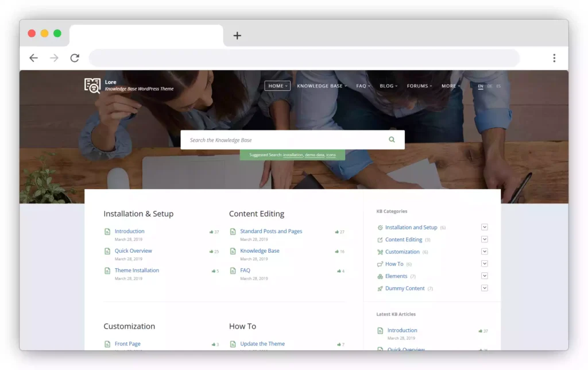The image size is (588, 370).
Task: Open the Update the Theme article
Action: [262, 344]
